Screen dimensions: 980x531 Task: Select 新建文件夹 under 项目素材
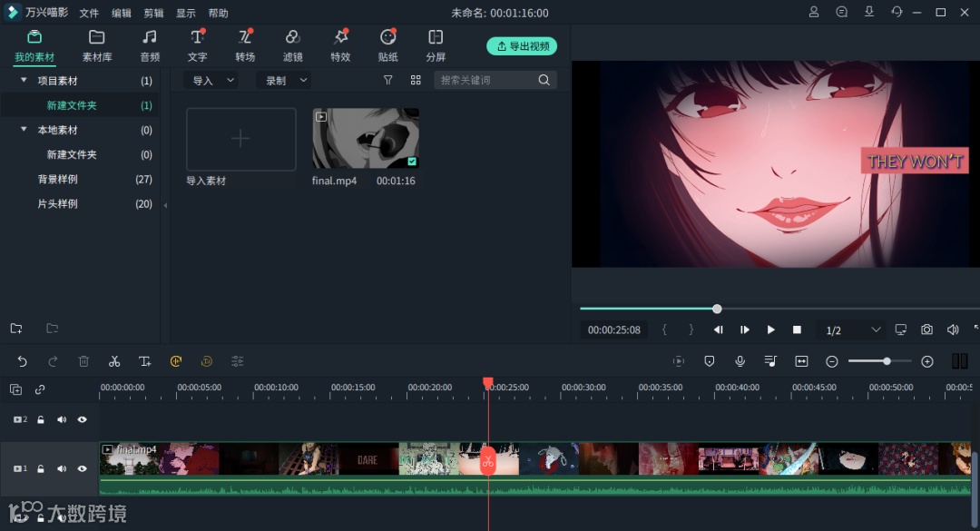click(72, 105)
